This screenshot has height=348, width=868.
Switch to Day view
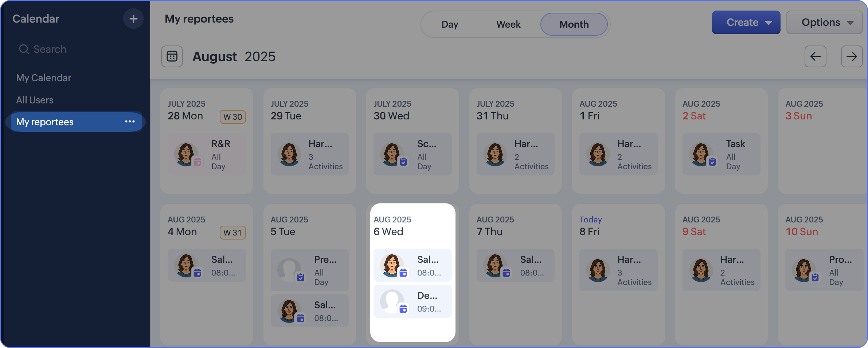click(x=450, y=24)
